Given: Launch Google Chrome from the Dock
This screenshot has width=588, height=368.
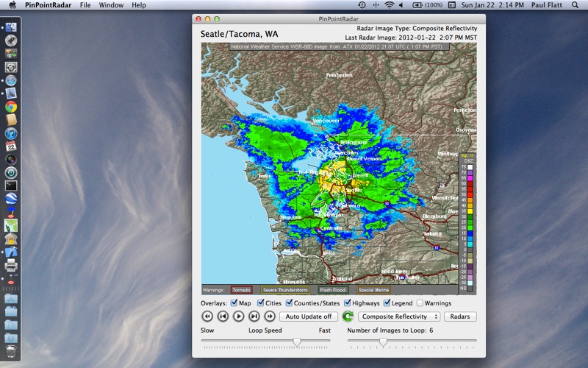Looking at the screenshot, I should point(11,107).
